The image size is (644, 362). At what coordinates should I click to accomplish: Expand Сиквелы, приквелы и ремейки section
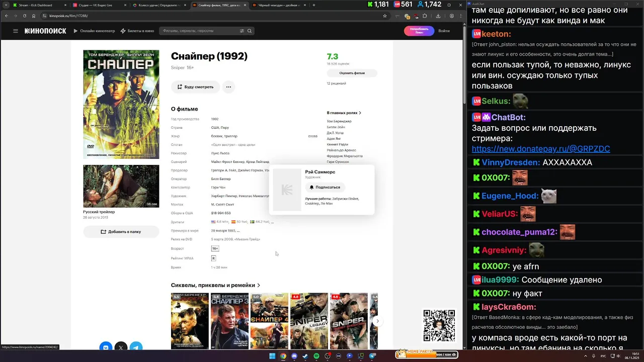click(x=215, y=285)
